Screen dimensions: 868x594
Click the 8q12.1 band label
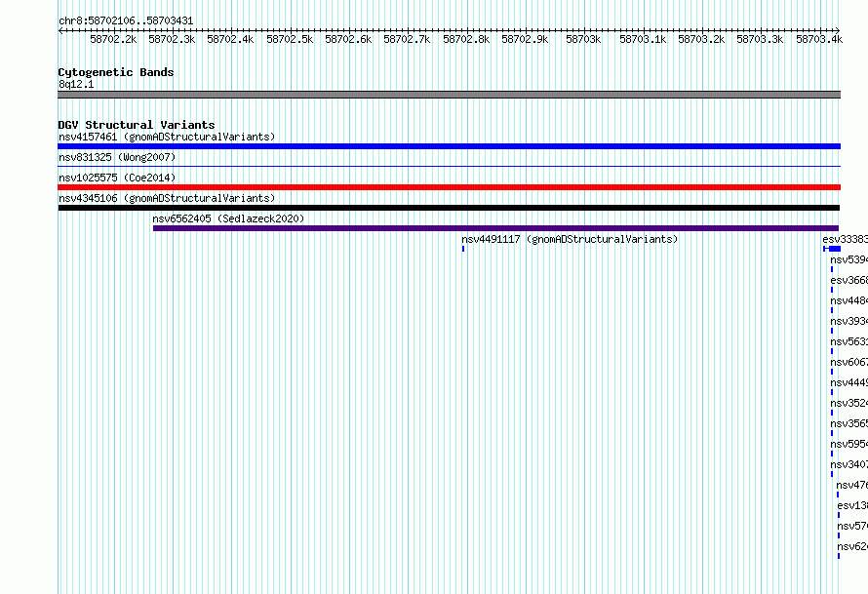pyautogui.click(x=76, y=84)
